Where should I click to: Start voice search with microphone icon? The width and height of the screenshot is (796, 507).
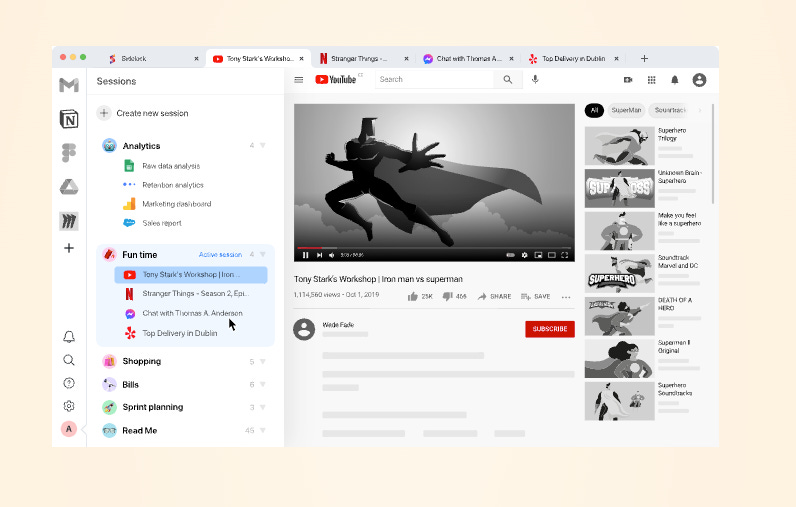click(535, 80)
